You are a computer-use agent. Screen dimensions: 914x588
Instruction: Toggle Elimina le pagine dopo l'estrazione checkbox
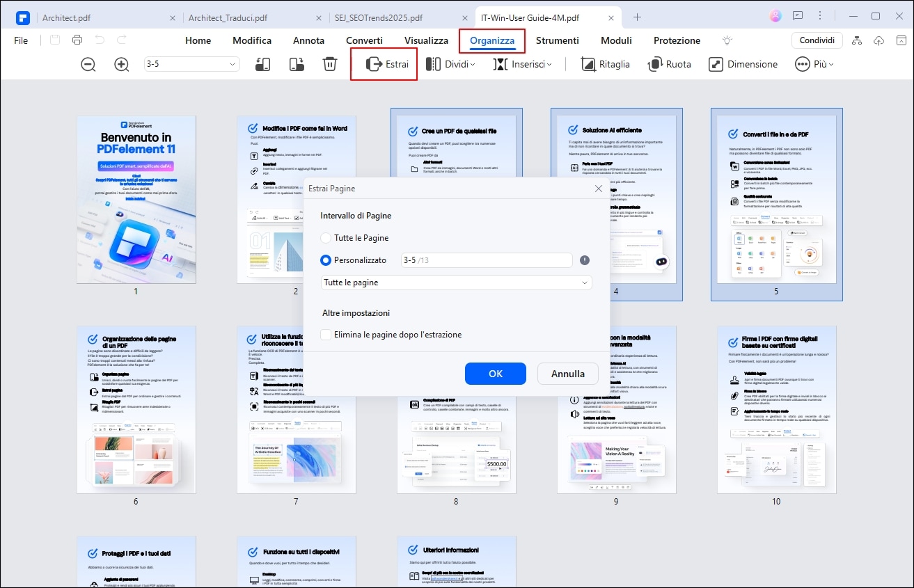(x=326, y=335)
